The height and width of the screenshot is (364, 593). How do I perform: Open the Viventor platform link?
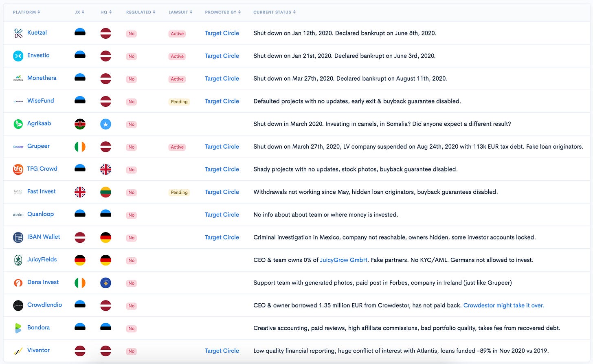coord(38,350)
